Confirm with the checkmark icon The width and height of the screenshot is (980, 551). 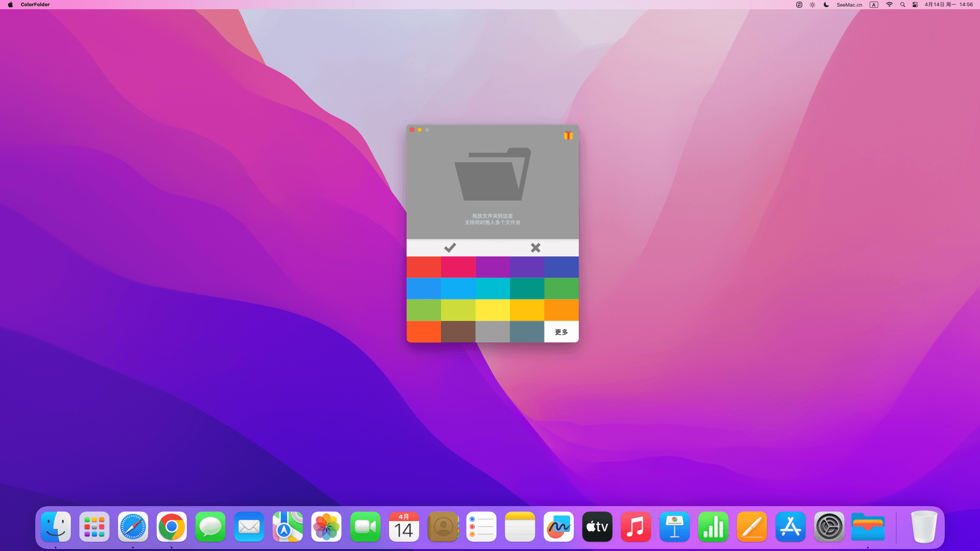[450, 248]
